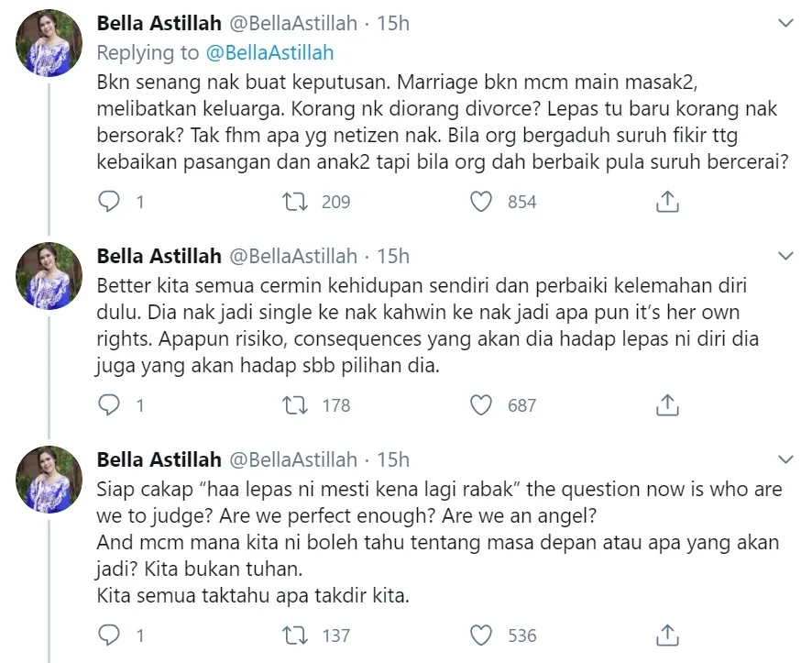
Task: Open the third tweet's options chevron menu
Action: (785, 459)
